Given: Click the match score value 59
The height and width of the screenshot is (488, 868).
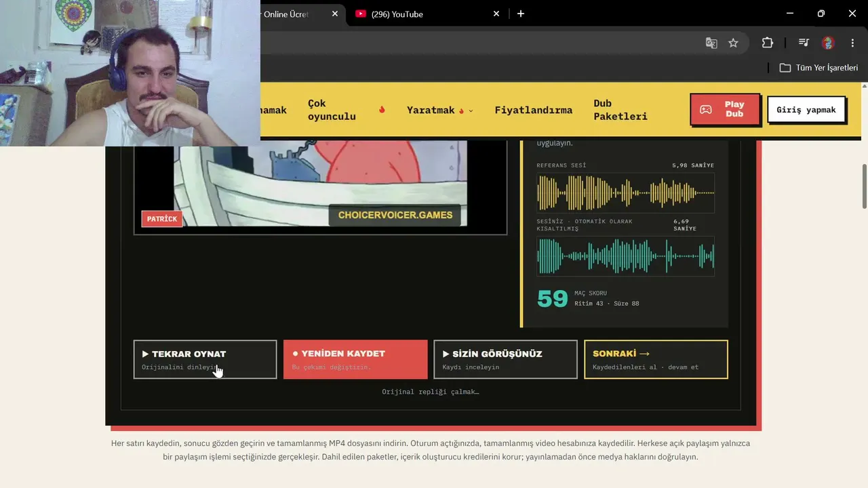Looking at the screenshot, I should tap(552, 299).
